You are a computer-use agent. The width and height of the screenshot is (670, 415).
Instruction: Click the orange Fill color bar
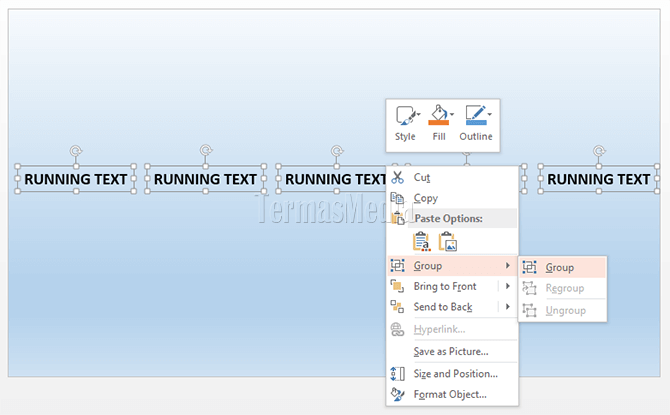click(x=438, y=123)
